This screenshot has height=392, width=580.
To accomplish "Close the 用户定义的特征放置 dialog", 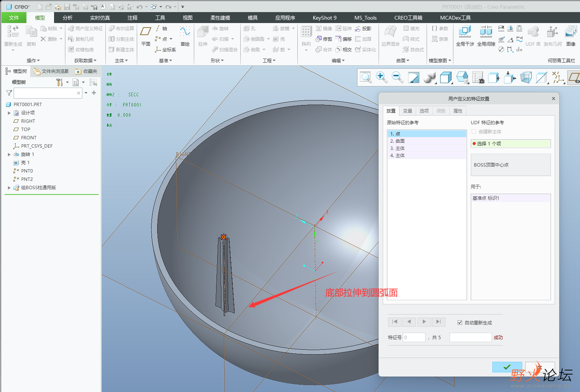I will tap(553, 99).
